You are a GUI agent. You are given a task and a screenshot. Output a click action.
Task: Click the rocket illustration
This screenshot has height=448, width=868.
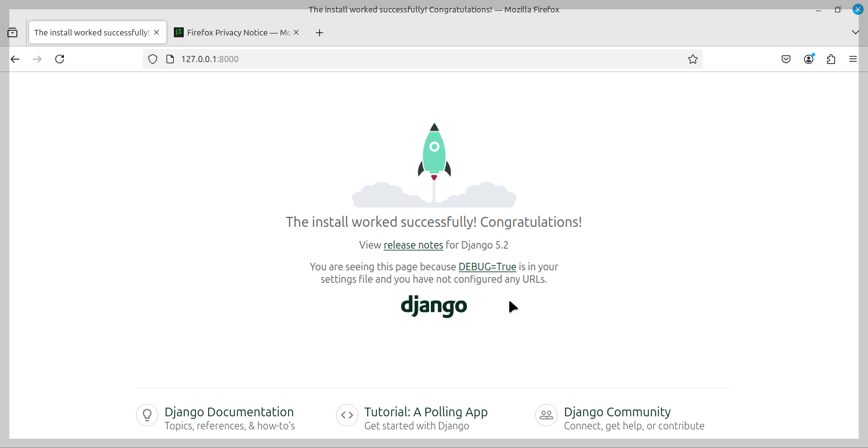pyautogui.click(x=434, y=165)
